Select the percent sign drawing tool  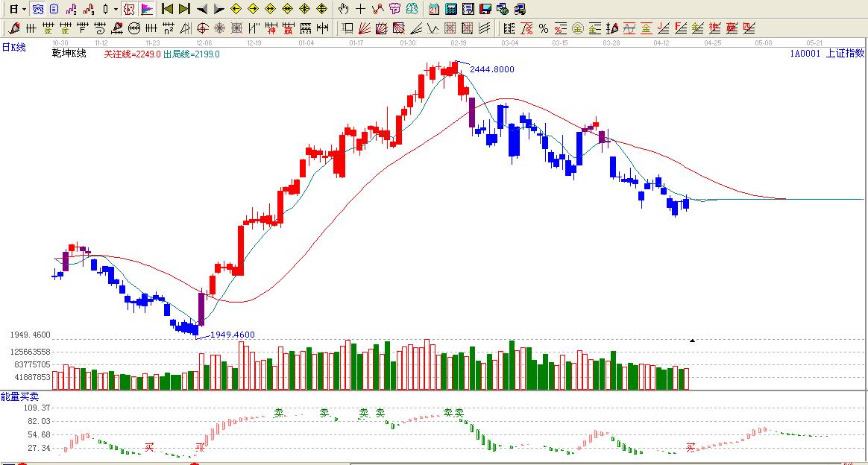point(543,28)
